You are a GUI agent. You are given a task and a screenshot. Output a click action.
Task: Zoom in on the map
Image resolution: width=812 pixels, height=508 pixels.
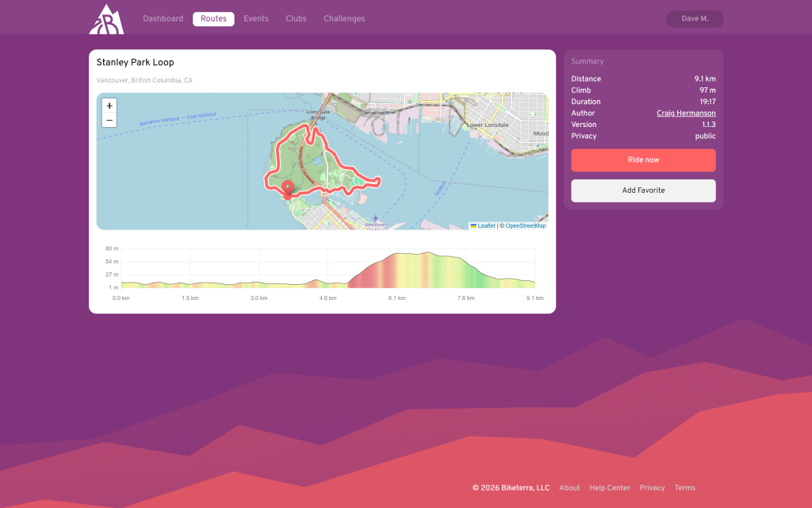click(109, 106)
